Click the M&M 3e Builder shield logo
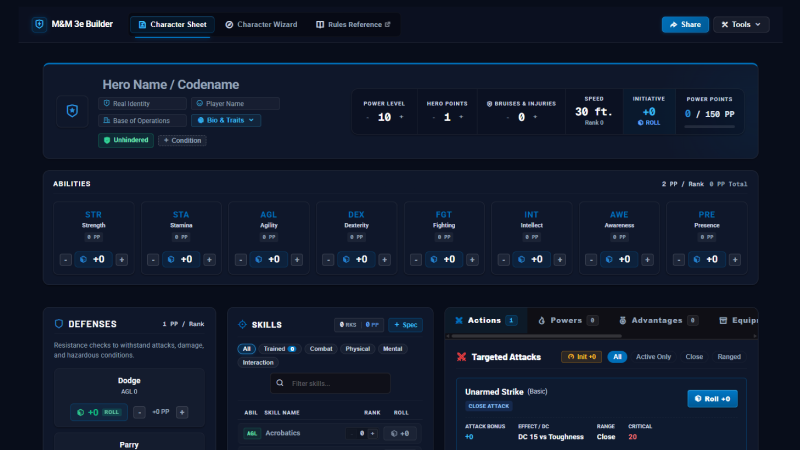Image resolution: width=800 pixels, height=450 pixels. coord(39,24)
